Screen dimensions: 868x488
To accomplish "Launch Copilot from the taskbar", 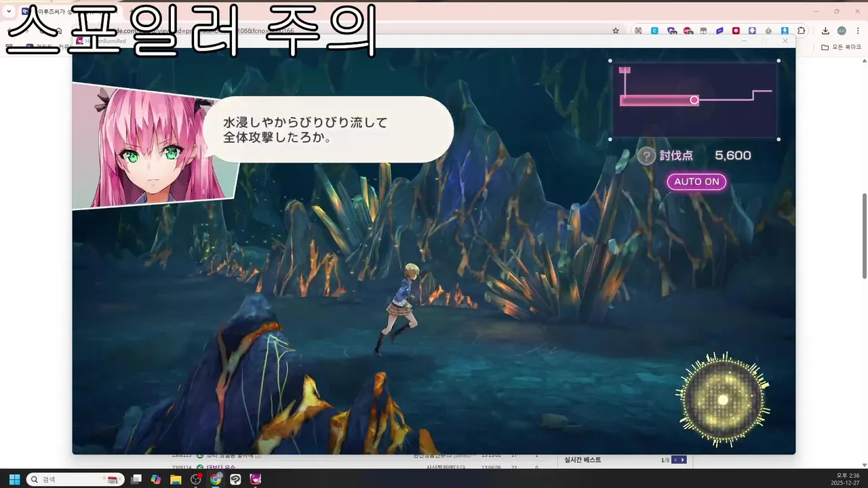I will pyautogui.click(x=156, y=479).
